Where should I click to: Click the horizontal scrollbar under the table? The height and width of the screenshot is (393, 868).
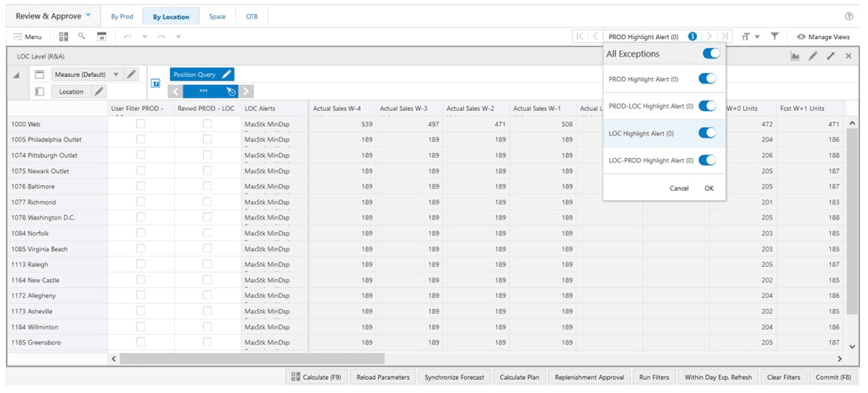coord(252,359)
